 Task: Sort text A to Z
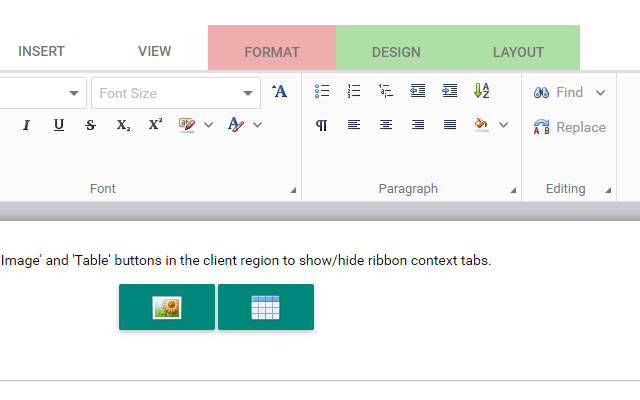[481, 92]
